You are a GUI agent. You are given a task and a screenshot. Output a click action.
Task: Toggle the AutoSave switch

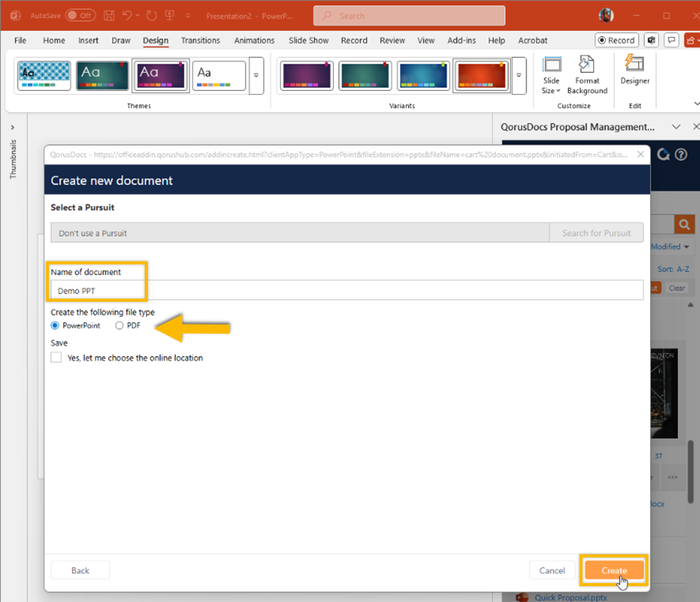point(80,16)
